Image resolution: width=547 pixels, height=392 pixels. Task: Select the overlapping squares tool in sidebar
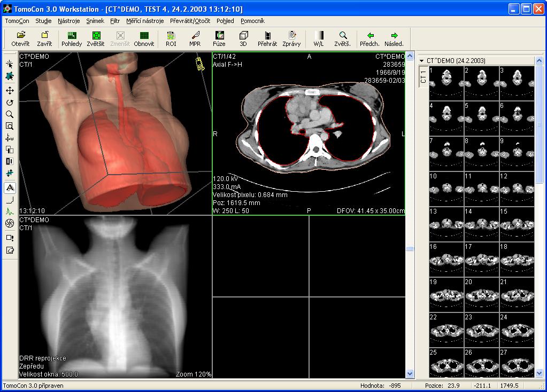click(x=10, y=150)
